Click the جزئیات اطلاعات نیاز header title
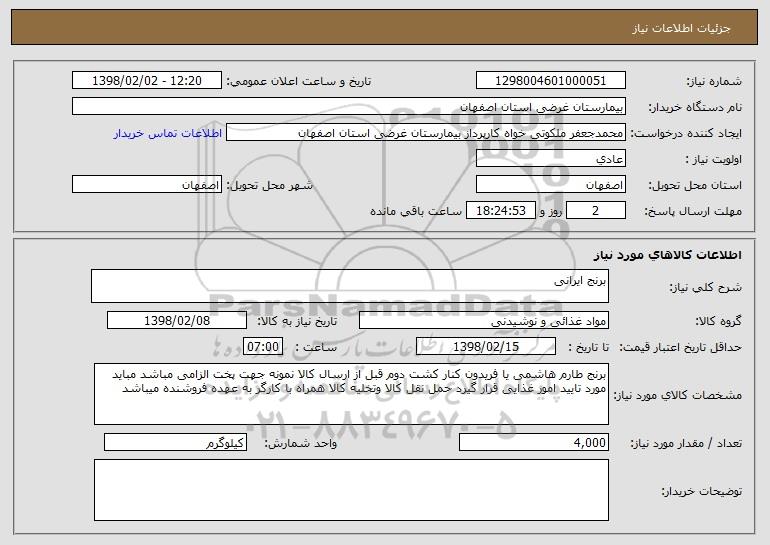This screenshot has width=770, height=545. tap(681, 28)
